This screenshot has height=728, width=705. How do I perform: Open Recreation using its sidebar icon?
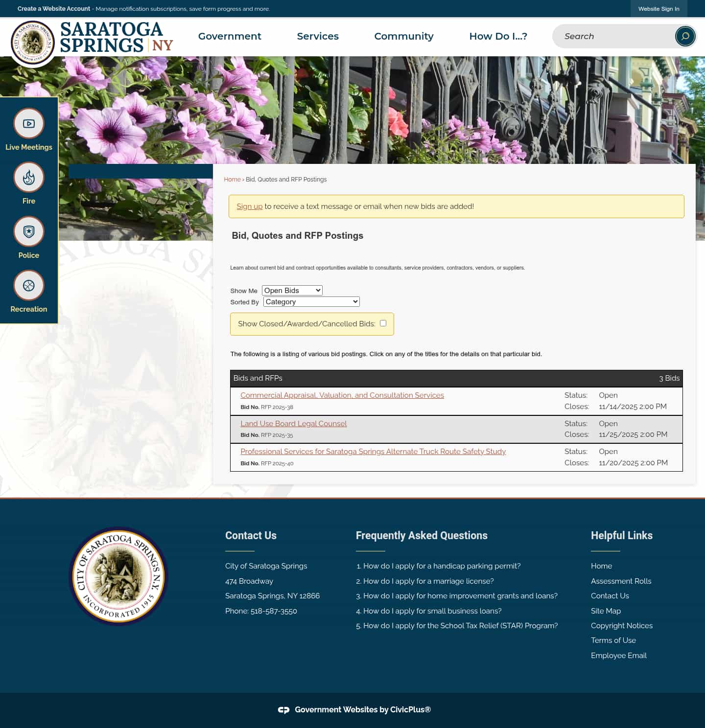coord(28,285)
